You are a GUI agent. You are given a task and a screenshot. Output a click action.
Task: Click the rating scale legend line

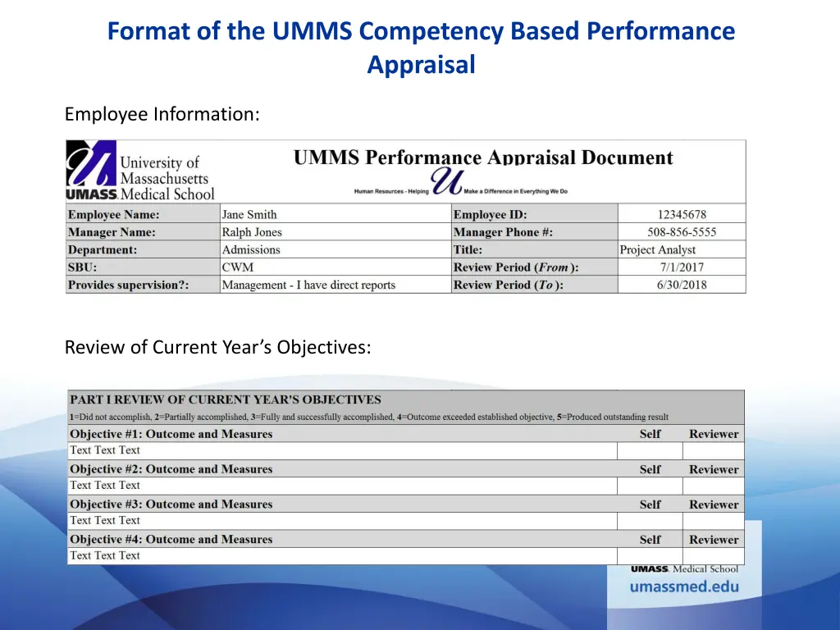coord(368,417)
